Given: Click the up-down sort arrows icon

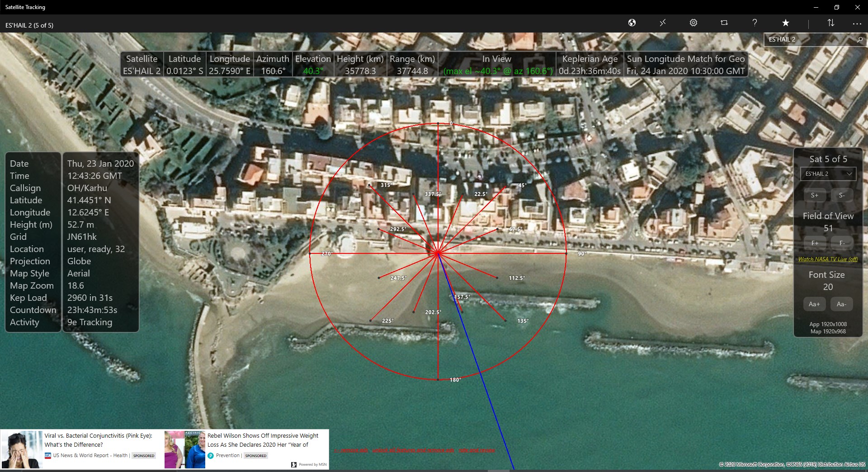Looking at the screenshot, I should pyautogui.click(x=831, y=23).
